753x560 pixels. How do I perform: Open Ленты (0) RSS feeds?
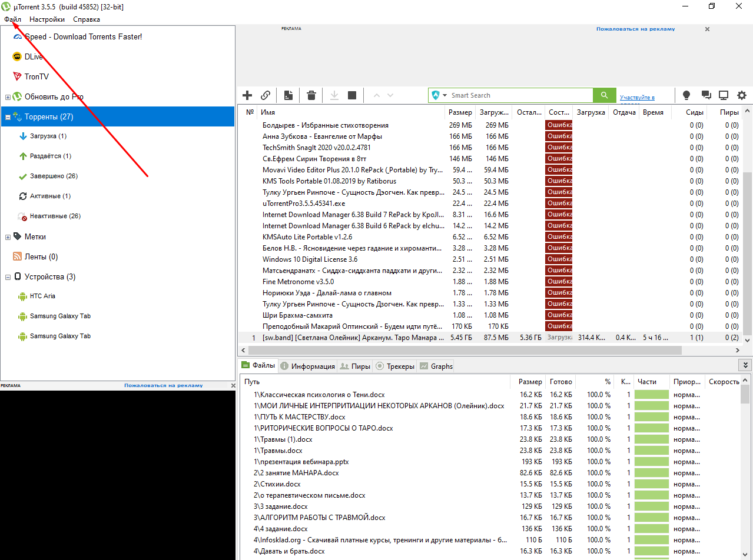35,256
